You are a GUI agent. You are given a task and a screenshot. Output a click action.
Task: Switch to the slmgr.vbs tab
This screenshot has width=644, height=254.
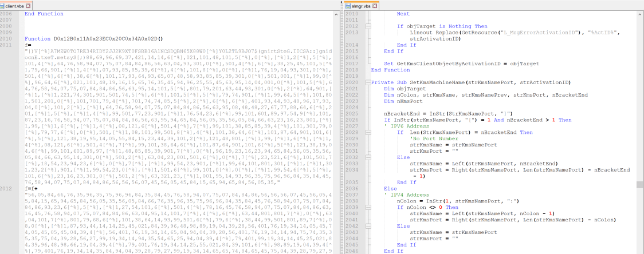click(x=361, y=6)
